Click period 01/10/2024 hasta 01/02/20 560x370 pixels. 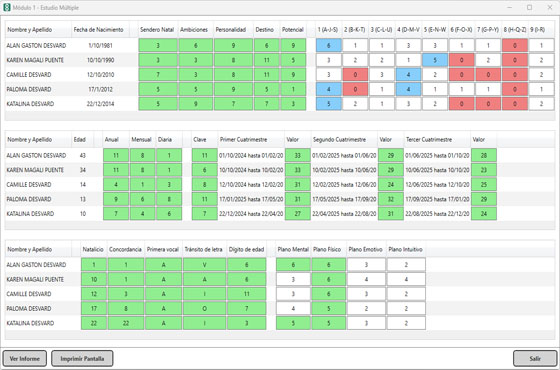click(x=251, y=156)
